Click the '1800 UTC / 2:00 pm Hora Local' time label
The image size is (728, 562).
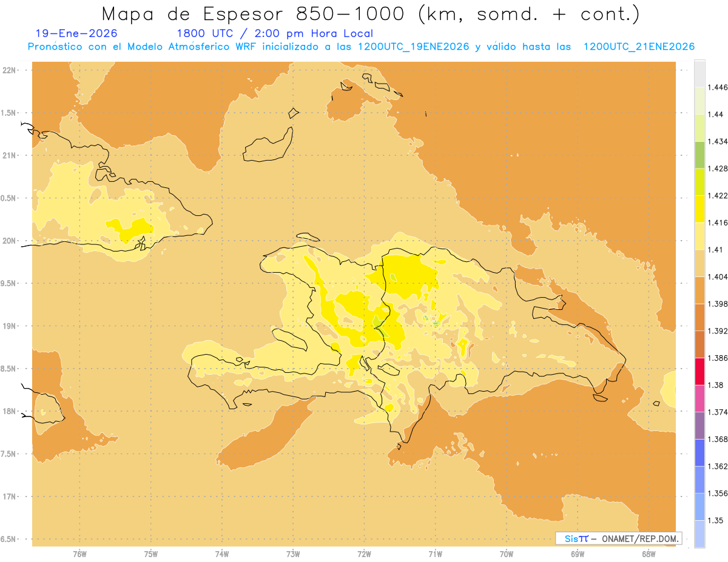pos(275,33)
